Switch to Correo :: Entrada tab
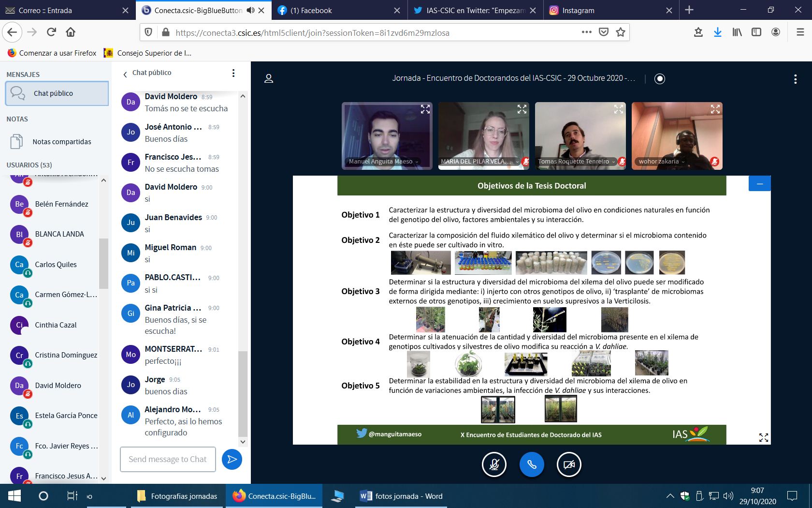Viewport: 812px width, 508px height. tap(67, 10)
